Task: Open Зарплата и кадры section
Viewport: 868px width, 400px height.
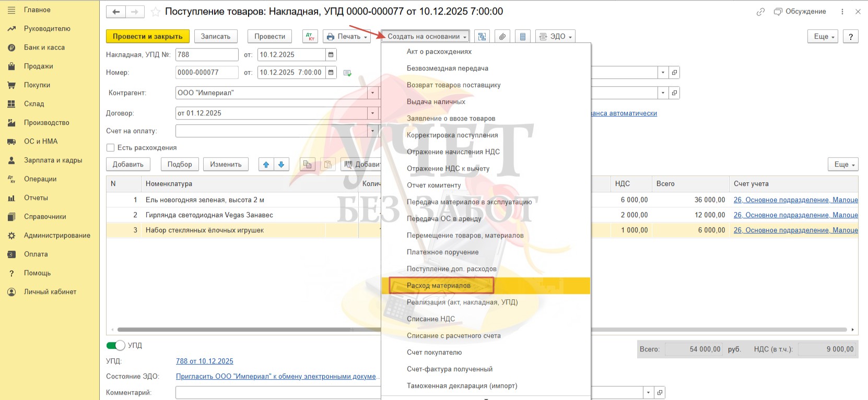Action: tap(53, 160)
